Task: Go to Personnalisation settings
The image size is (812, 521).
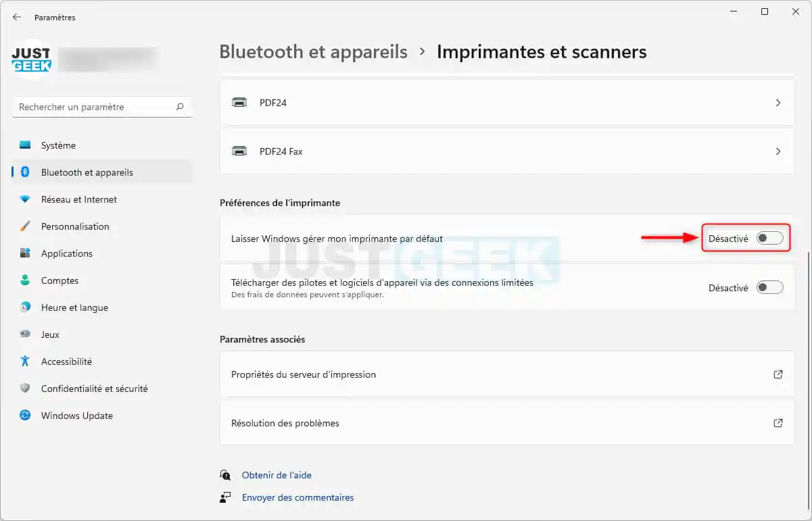Action: click(102, 226)
